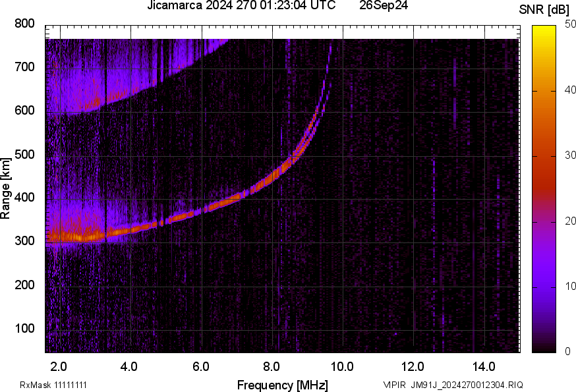Click the range tick label '100'
This screenshot has height=392, width=576.
[24, 328]
